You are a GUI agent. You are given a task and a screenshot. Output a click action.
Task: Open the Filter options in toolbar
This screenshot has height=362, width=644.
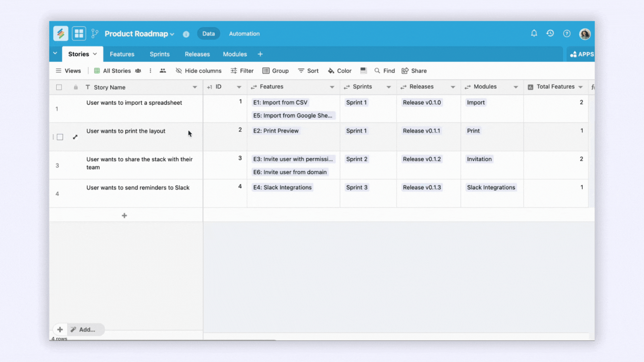click(x=242, y=70)
